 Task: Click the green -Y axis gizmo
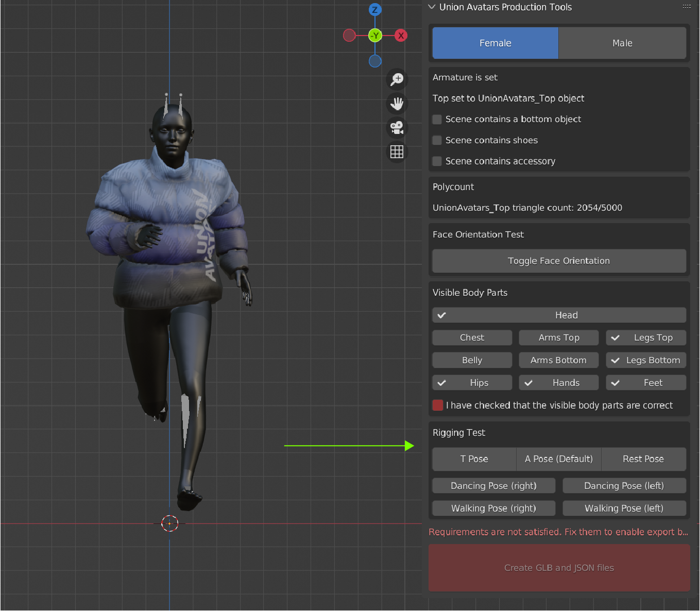pos(375,36)
